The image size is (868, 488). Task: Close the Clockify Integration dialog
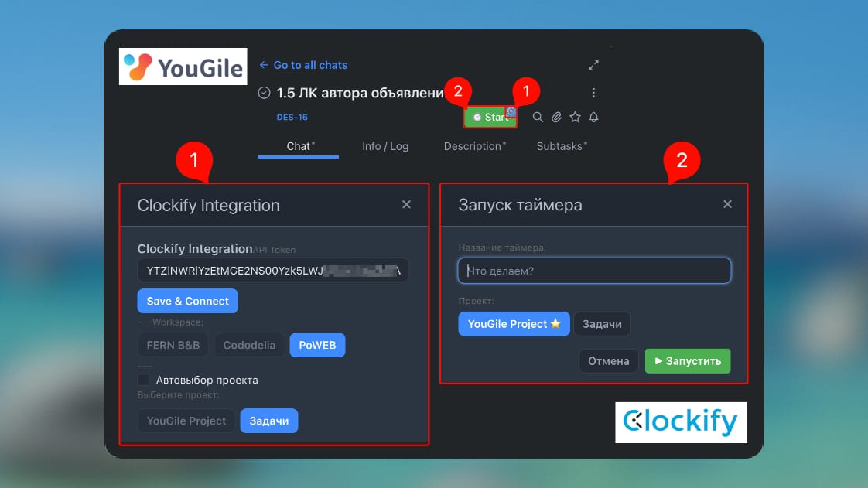(406, 205)
